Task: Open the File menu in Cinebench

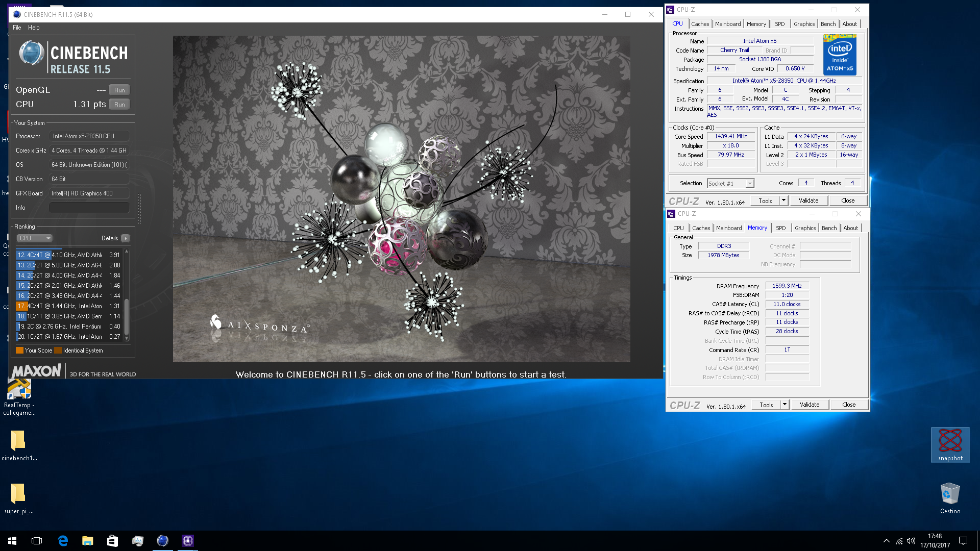Action: pos(17,28)
